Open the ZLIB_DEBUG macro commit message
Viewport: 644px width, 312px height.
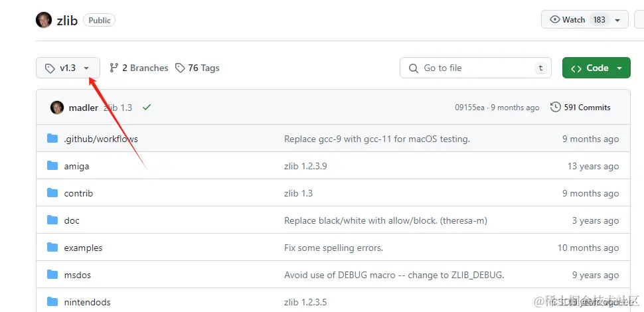[x=394, y=275]
